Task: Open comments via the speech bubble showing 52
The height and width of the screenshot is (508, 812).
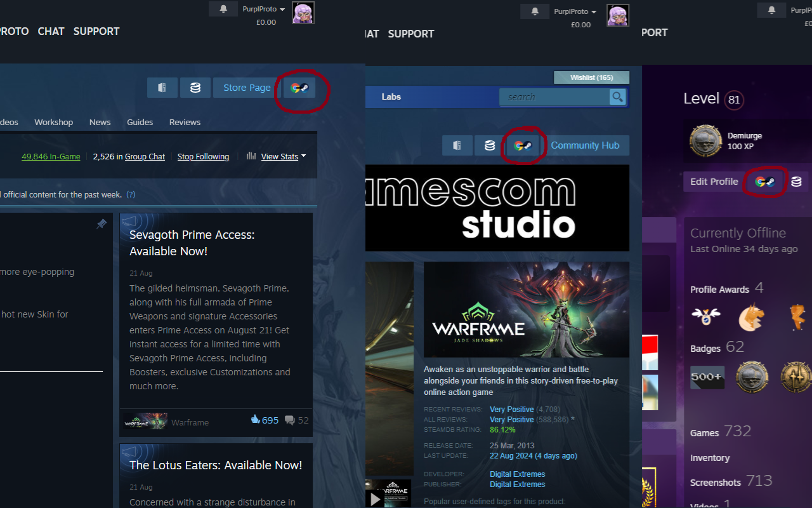Action: pyautogui.click(x=290, y=420)
